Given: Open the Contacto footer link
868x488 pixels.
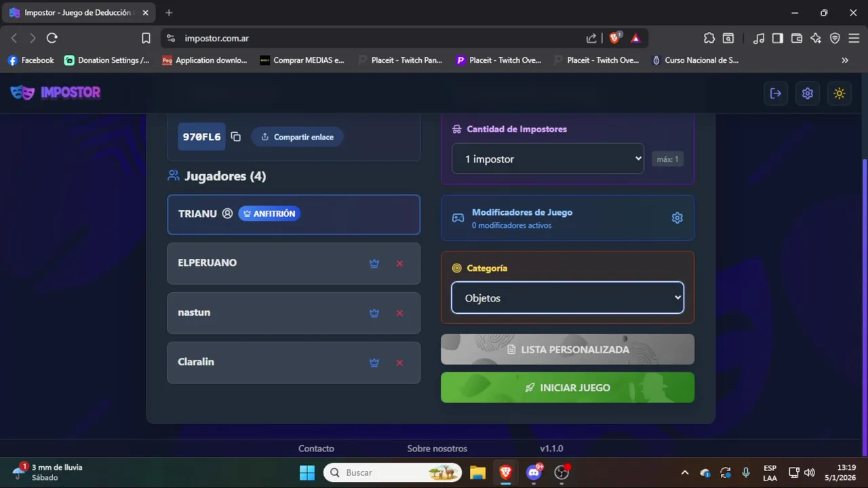Looking at the screenshot, I should click(316, 449).
